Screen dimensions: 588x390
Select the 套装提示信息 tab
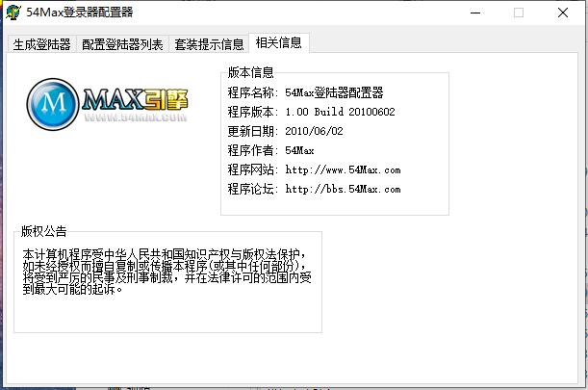[209, 44]
